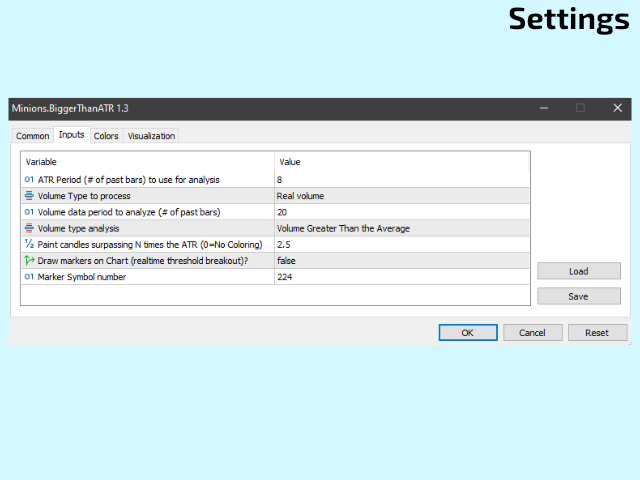Load a preset with the Load button
640x480 pixels.
point(578,271)
